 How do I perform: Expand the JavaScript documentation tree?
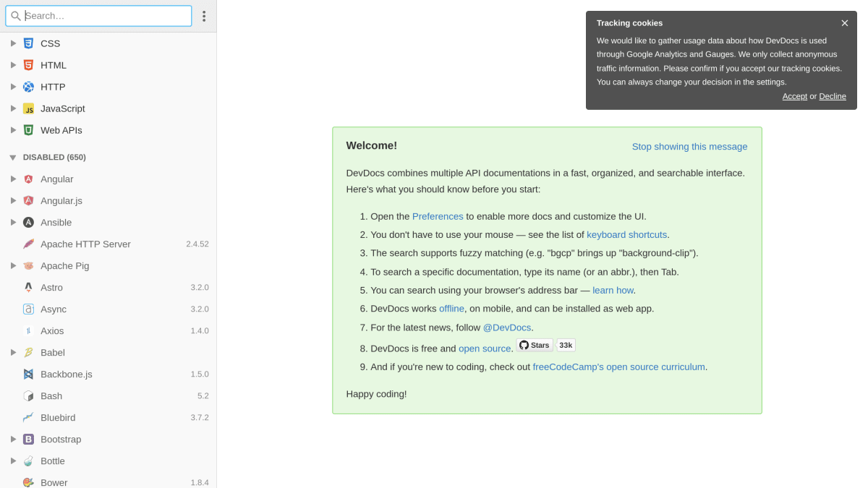point(13,108)
